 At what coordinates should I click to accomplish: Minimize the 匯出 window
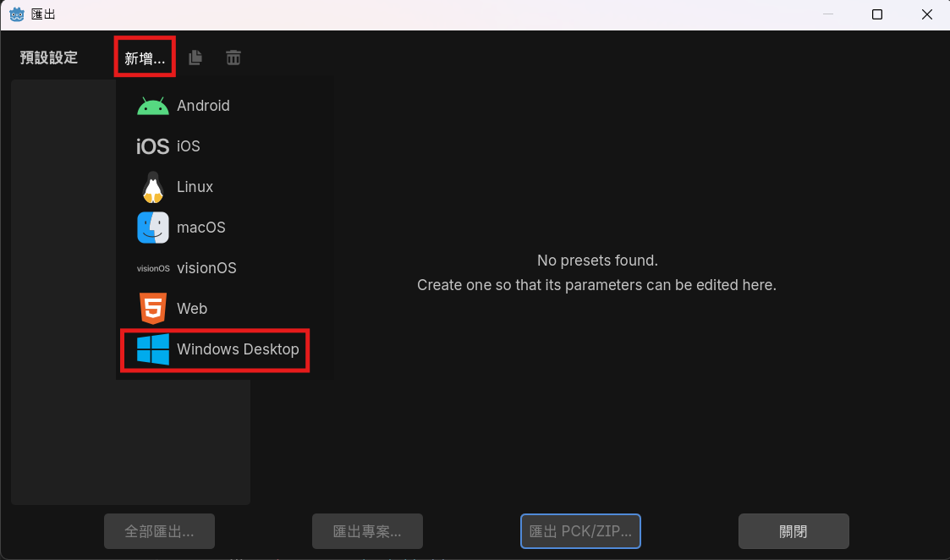click(828, 14)
